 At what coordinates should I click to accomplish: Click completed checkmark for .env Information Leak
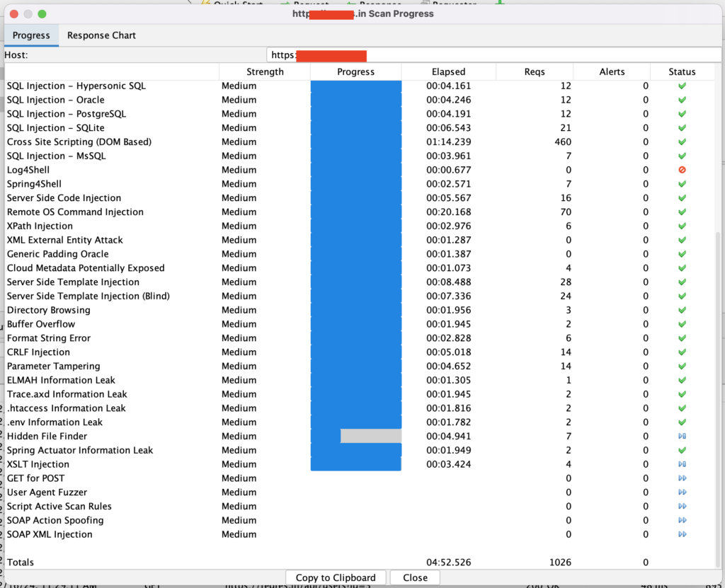point(682,422)
